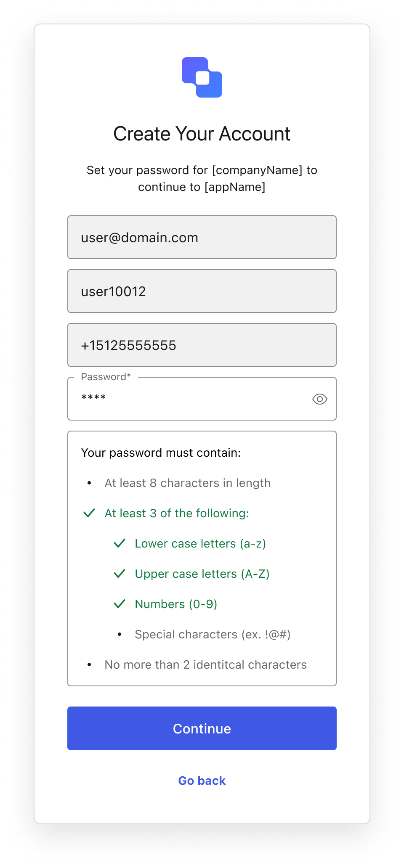Click the green checkmark beside Lower case letters
Viewport: 404px width, 868px height.
tap(120, 543)
